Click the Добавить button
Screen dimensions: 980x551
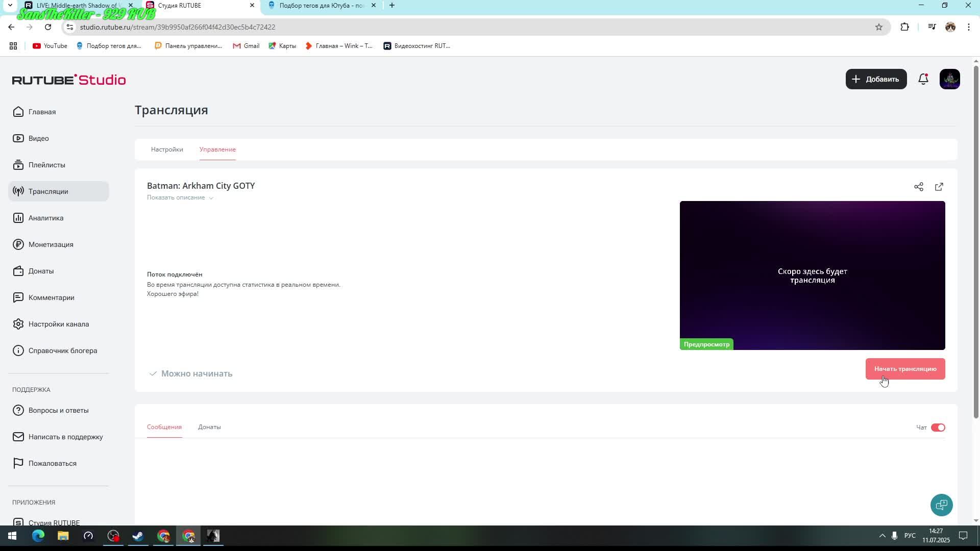(x=876, y=79)
